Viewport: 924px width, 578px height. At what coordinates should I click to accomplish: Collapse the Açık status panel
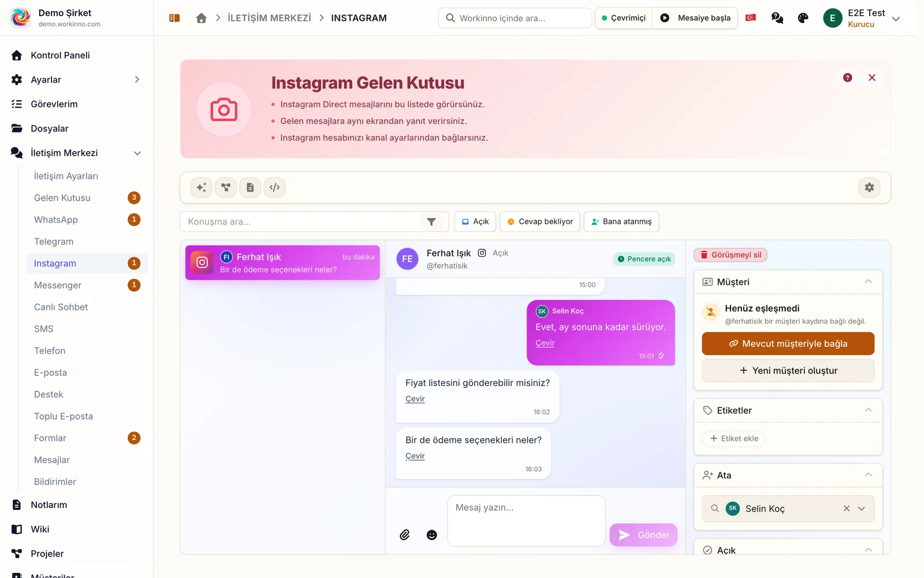(868, 550)
